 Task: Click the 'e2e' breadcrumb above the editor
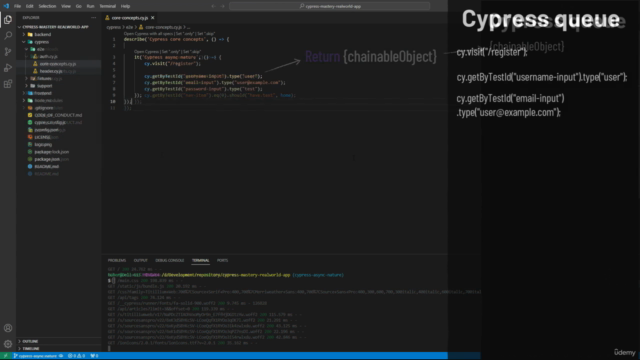129,27
